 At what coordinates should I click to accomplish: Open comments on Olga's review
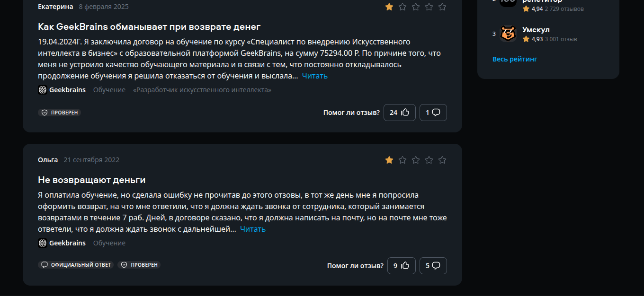tap(433, 266)
